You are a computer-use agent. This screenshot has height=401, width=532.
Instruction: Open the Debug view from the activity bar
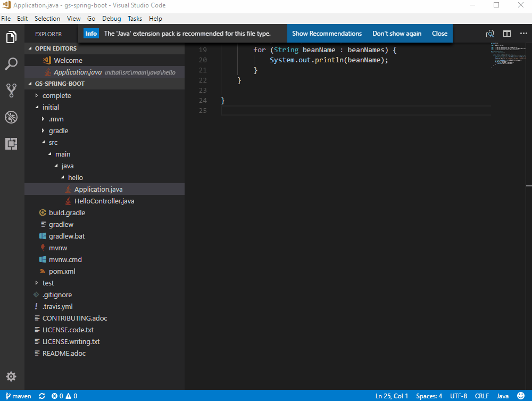pyautogui.click(x=11, y=117)
